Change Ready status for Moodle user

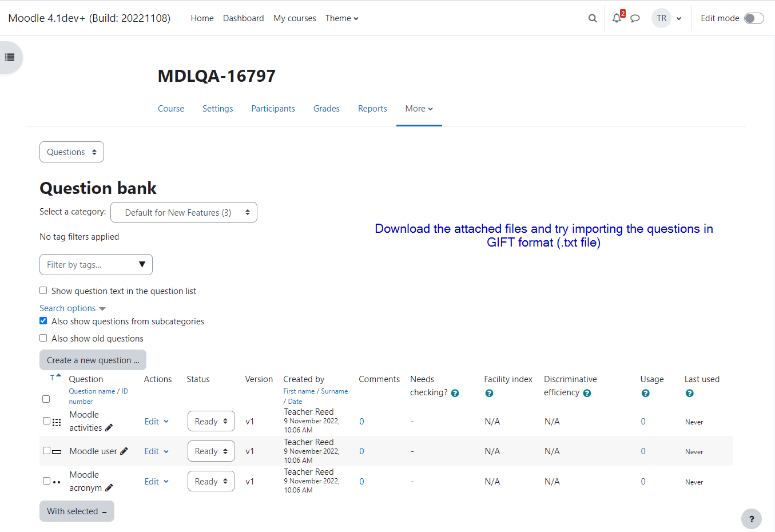211,451
